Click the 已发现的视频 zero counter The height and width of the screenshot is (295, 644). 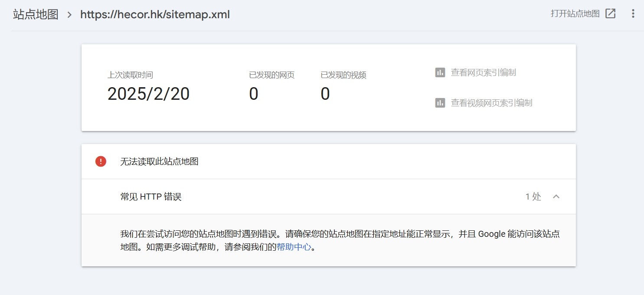pyautogui.click(x=325, y=93)
